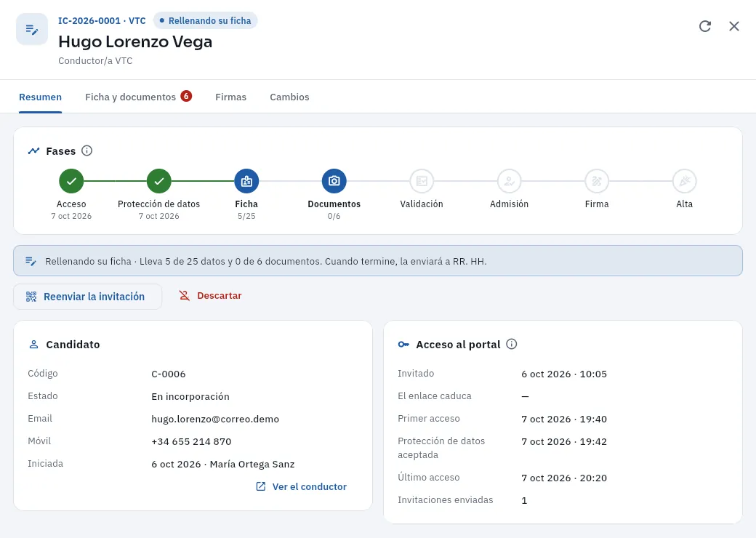
Task: Click the Rellenando su ficha status badge
Action: (x=206, y=21)
